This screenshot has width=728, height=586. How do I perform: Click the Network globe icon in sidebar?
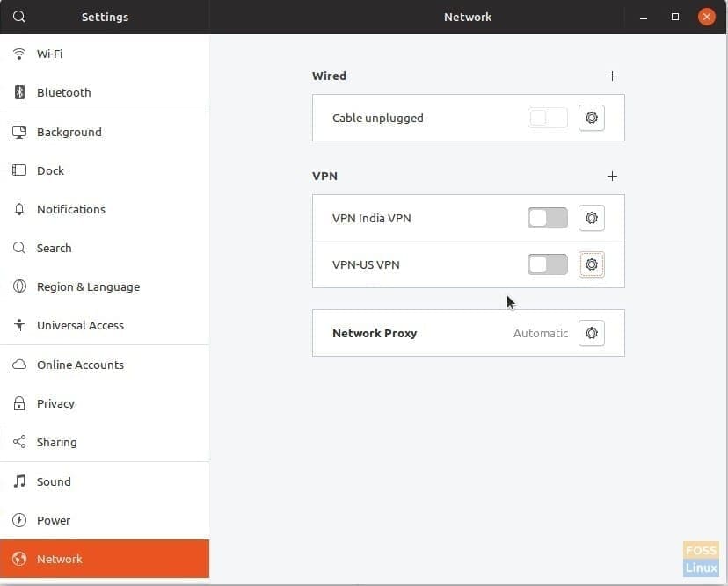click(19, 559)
